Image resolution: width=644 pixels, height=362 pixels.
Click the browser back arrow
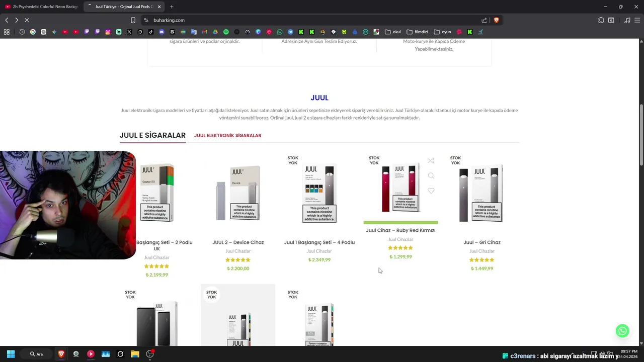(7, 20)
